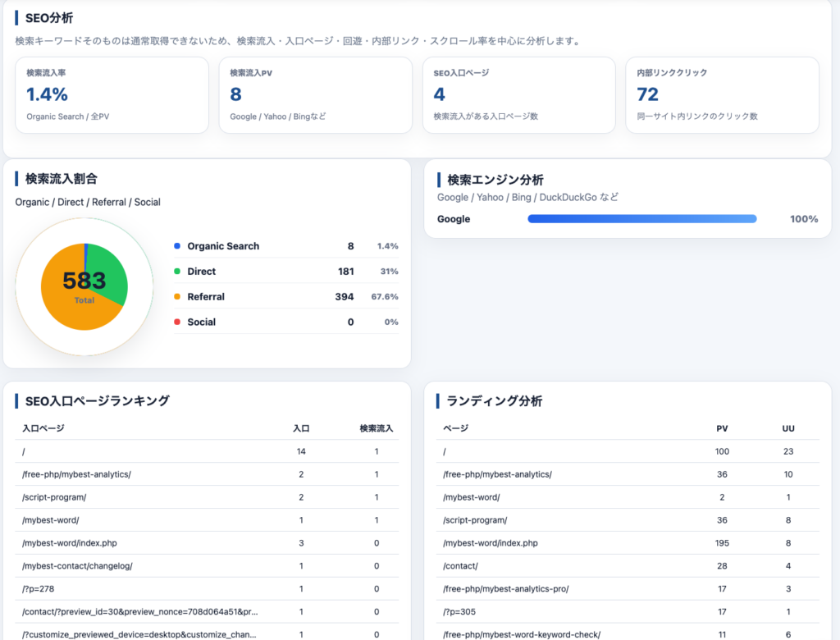Viewport: 840px width, 640px height.
Task: Select the ランディング分析 heading
Action: (x=494, y=401)
